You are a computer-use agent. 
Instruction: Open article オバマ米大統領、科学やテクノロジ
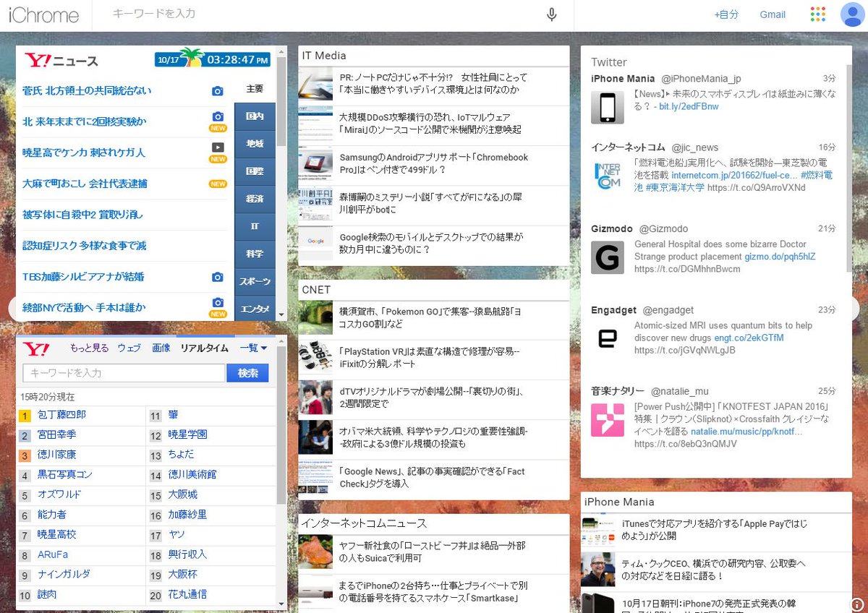(x=433, y=437)
